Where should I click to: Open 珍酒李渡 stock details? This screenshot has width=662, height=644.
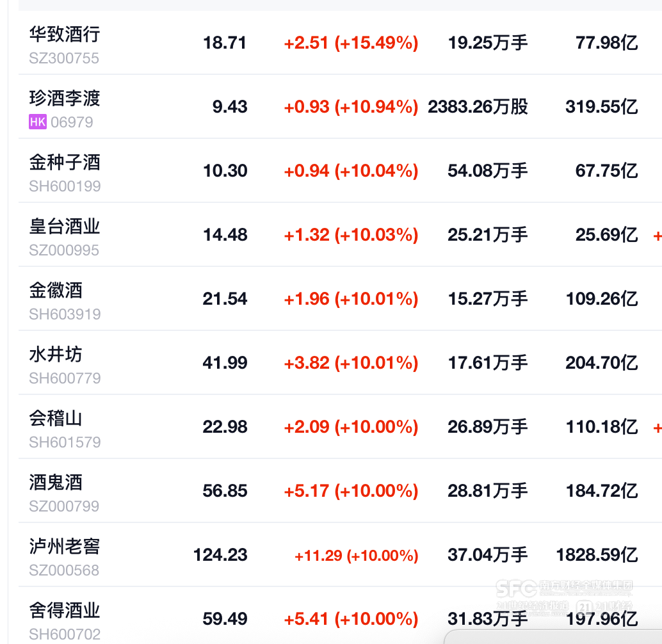(x=65, y=98)
